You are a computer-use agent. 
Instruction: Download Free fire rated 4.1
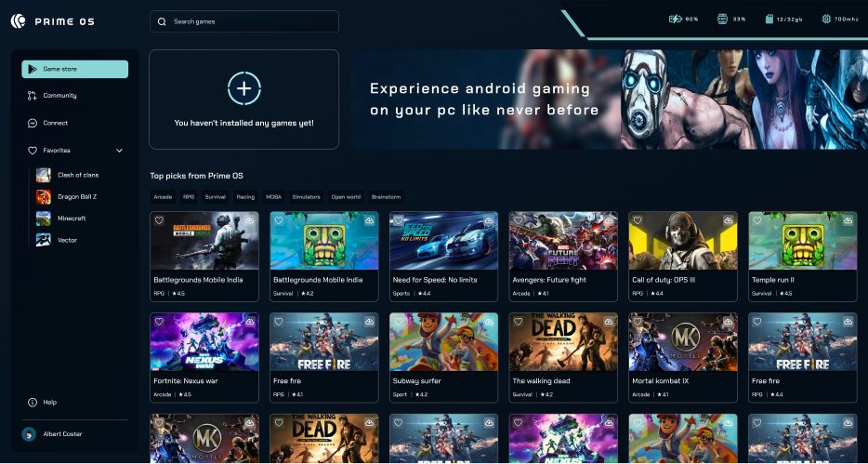369,322
